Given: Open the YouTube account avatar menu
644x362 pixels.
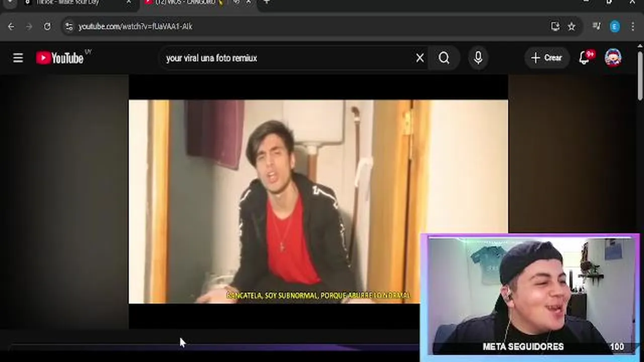Looking at the screenshot, I should coord(613,58).
